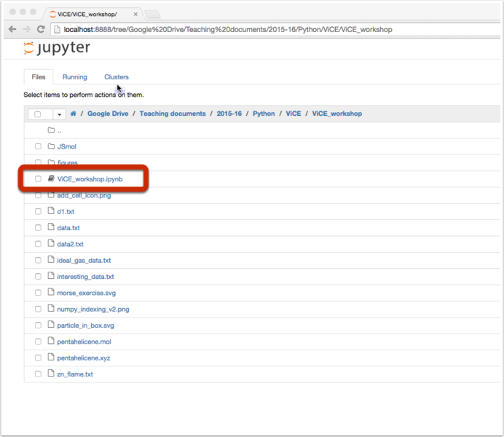The width and height of the screenshot is (504, 437).
Task: Check the ViCE_workshop.ipynb checkbox
Action: (38, 179)
